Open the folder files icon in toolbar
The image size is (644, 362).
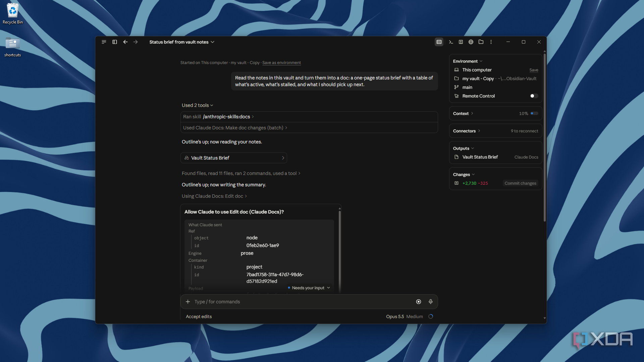[x=481, y=42]
